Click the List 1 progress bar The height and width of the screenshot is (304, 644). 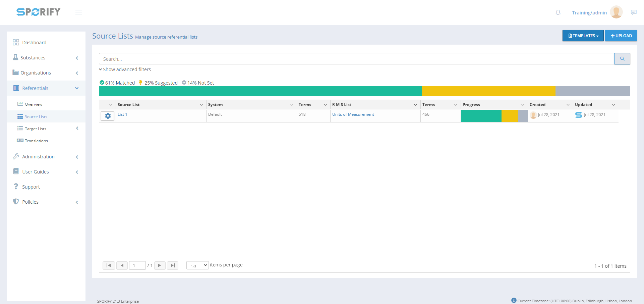click(x=494, y=116)
